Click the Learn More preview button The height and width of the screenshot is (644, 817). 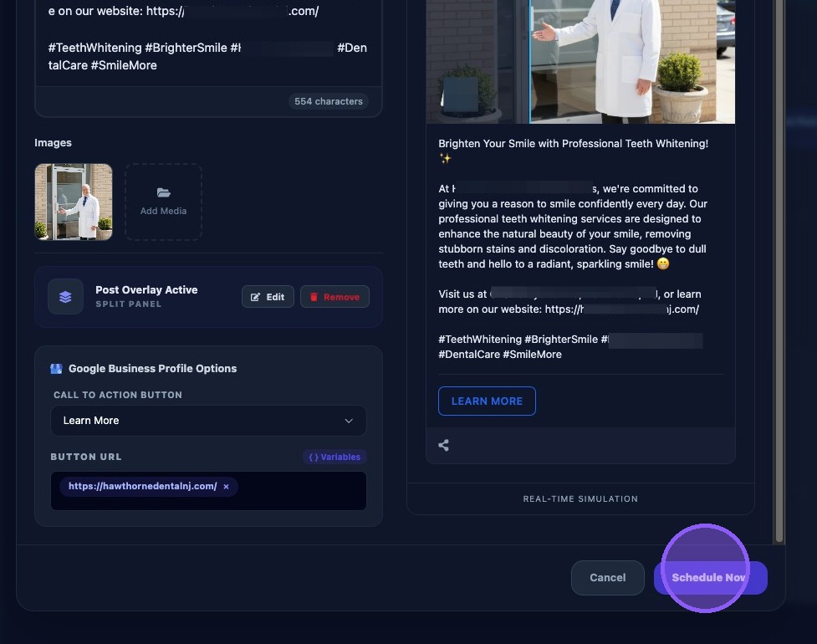(487, 401)
